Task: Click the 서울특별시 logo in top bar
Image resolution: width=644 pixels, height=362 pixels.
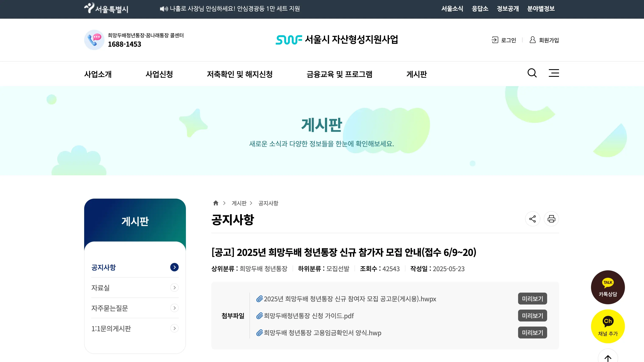Action: tap(106, 9)
